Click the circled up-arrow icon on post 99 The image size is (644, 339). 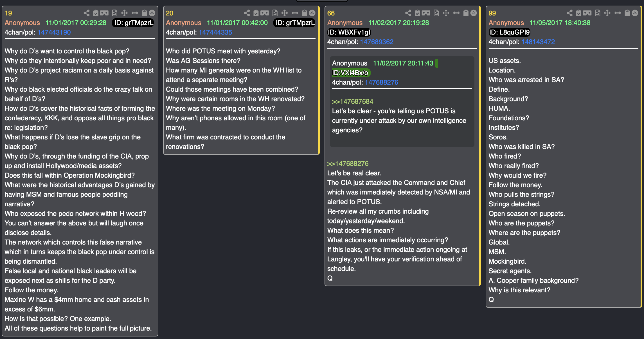pyautogui.click(x=635, y=13)
